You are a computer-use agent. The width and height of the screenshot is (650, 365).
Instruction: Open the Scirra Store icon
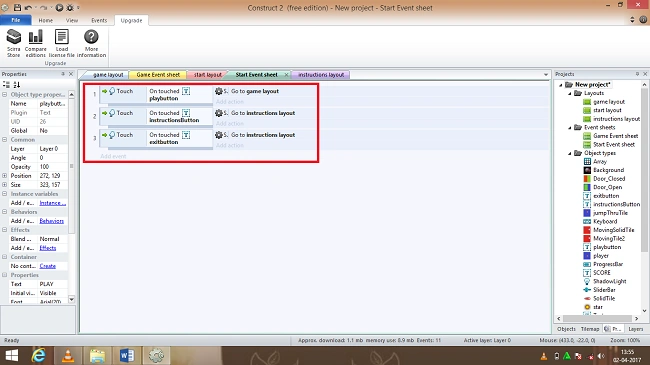(x=13, y=43)
